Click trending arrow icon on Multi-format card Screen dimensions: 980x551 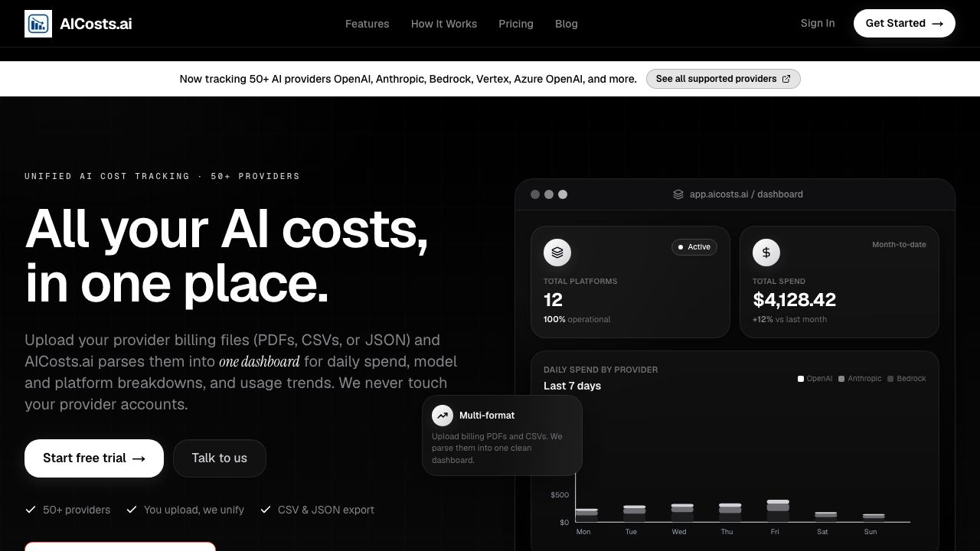(x=443, y=416)
